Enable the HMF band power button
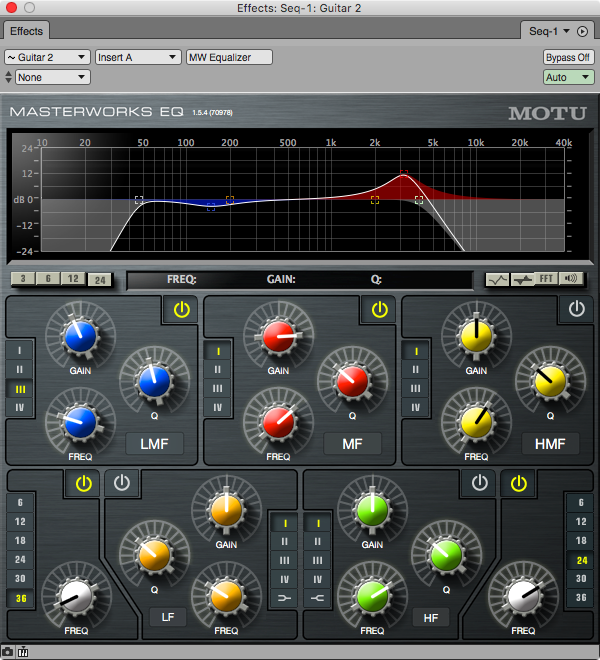 [x=576, y=309]
